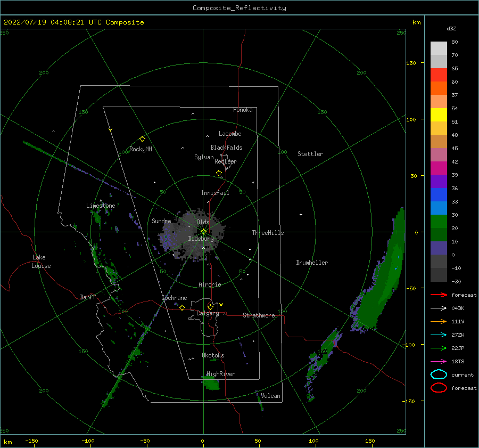This screenshot has height=448, width=479.
Task: Click the Didsbury town label
Action: point(201,239)
